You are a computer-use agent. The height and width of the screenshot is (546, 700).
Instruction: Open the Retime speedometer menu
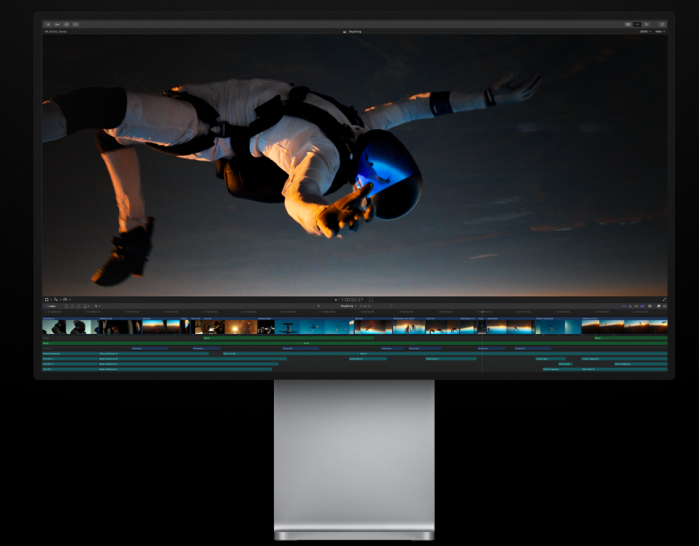(65, 299)
